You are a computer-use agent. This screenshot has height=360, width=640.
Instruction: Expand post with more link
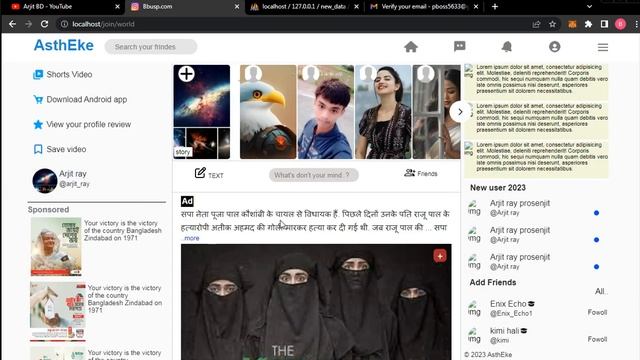click(x=191, y=238)
